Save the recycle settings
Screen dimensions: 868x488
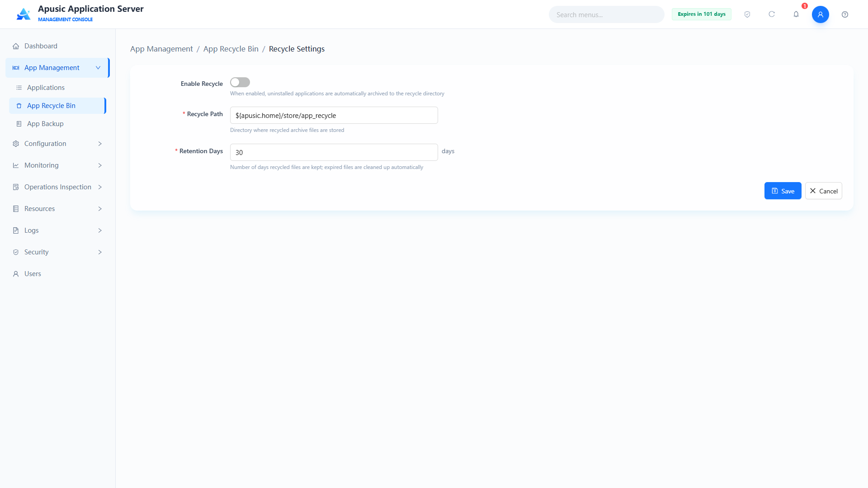tap(783, 191)
